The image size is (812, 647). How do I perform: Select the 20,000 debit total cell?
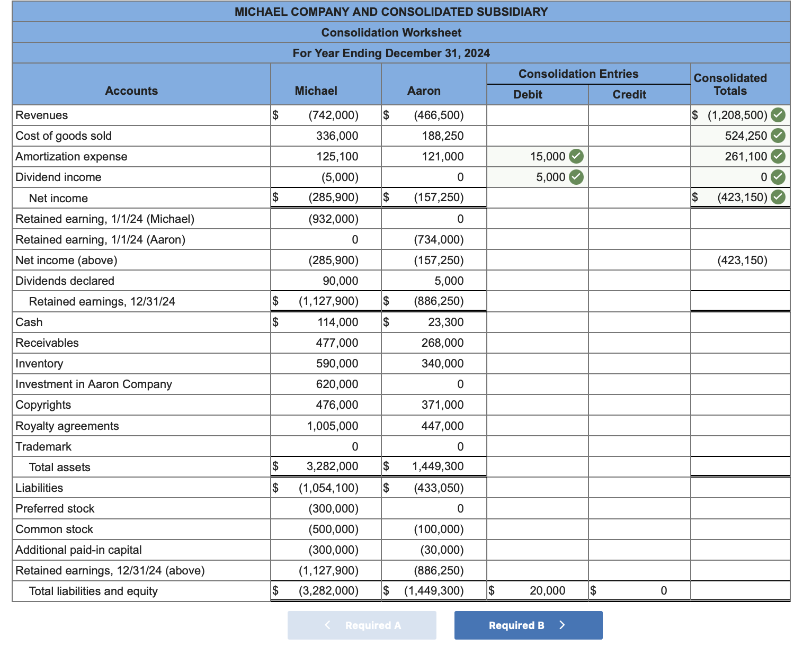[537, 590]
